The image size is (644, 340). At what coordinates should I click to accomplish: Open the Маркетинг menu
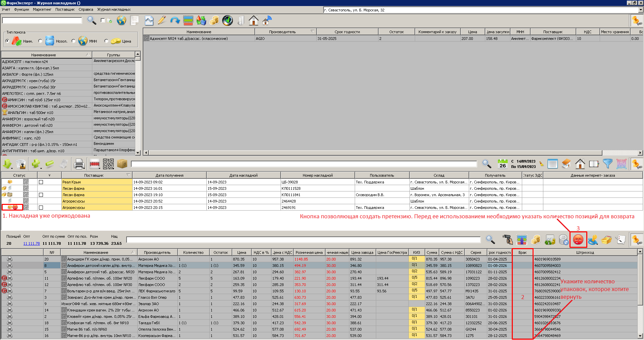point(42,9)
